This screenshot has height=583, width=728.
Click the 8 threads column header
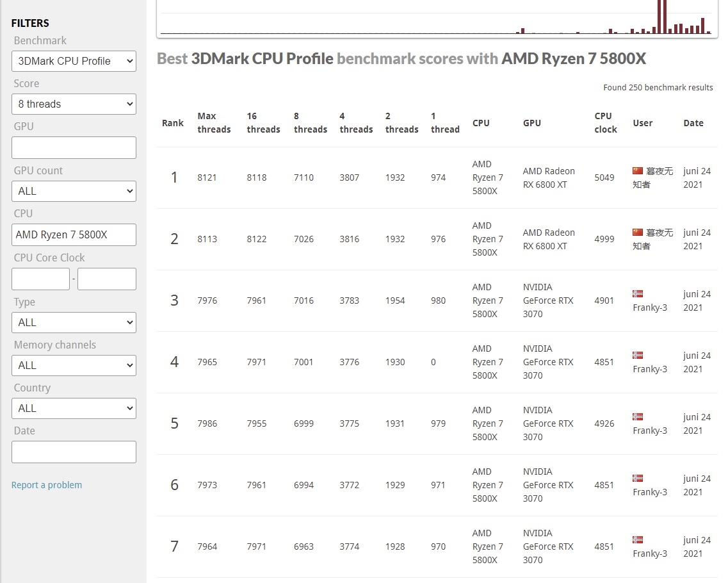[x=310, y=122]
